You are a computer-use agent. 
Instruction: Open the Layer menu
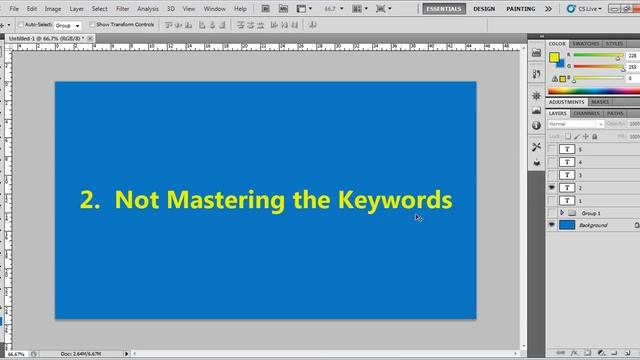coord(76,9)
